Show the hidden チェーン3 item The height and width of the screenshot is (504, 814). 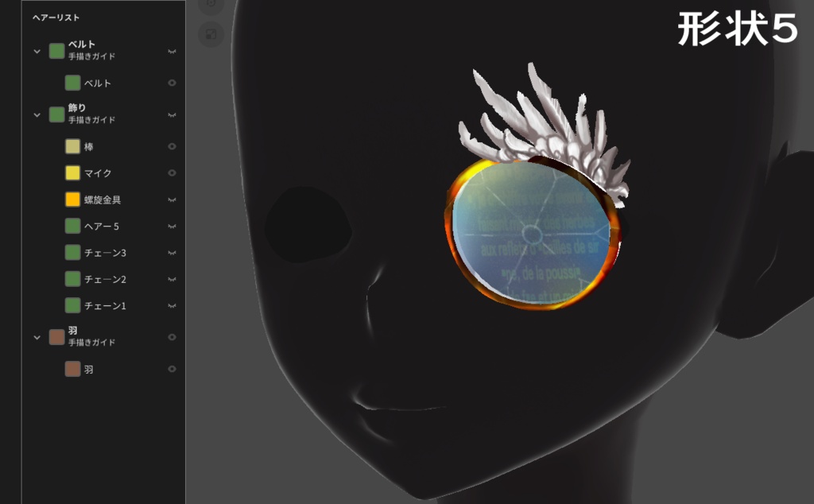pyautogui.click(x=172, y=253)
